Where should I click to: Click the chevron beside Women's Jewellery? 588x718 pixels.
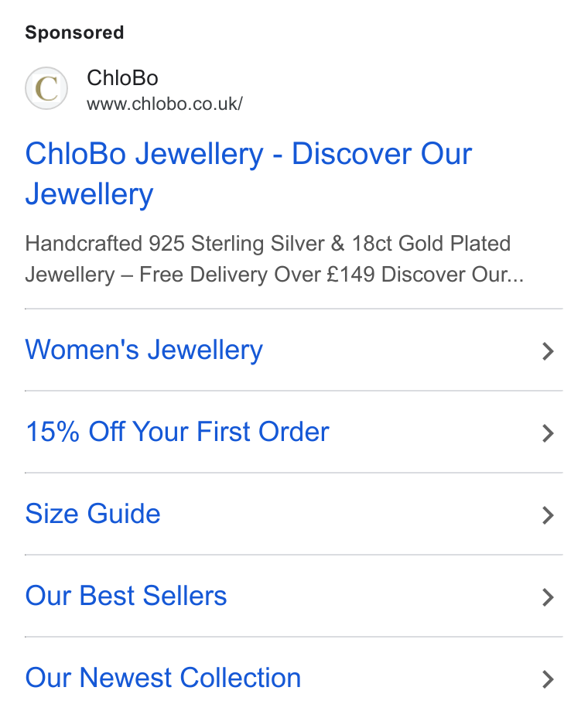point(548,351)
